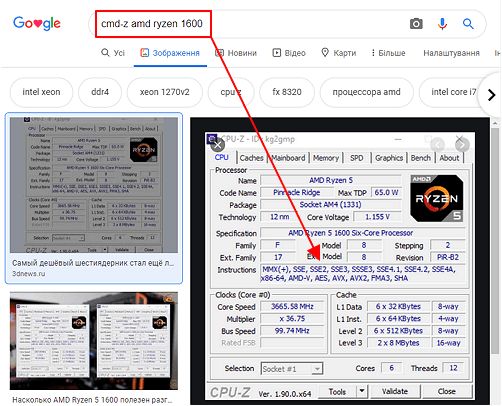Go to previous image in preview

437,145
